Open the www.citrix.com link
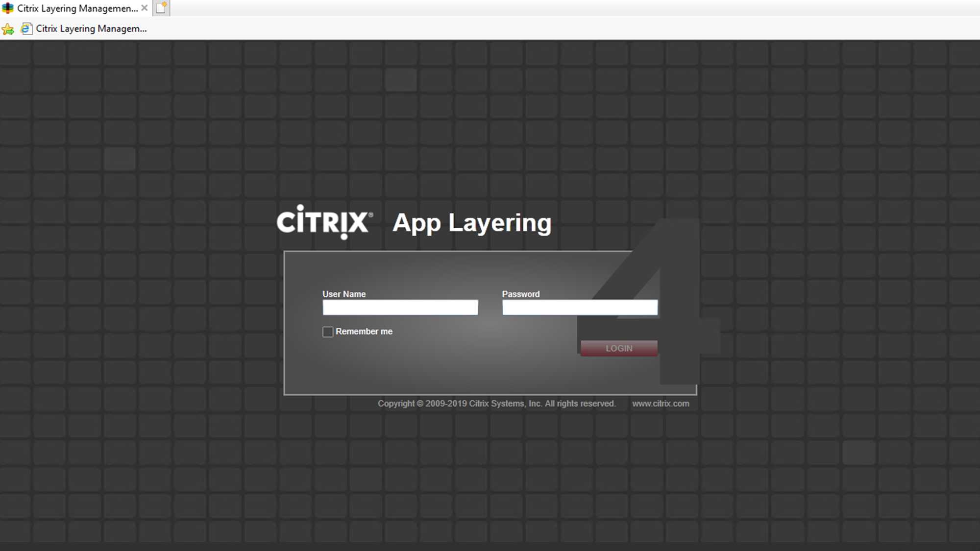The image size is (980, 551). (x=661, y=404)
